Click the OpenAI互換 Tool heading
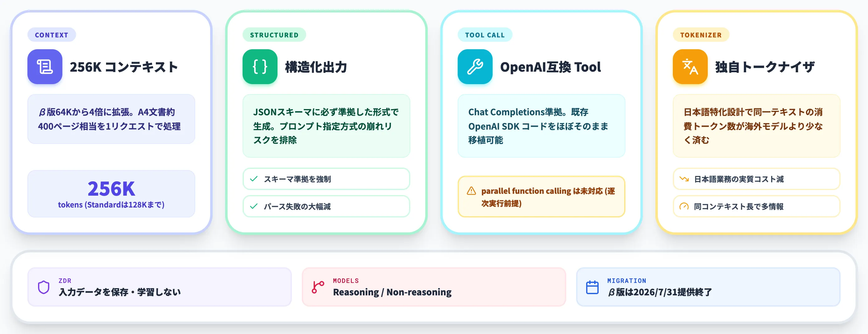Viewport: 868px width, 334px height. (550, 67)
